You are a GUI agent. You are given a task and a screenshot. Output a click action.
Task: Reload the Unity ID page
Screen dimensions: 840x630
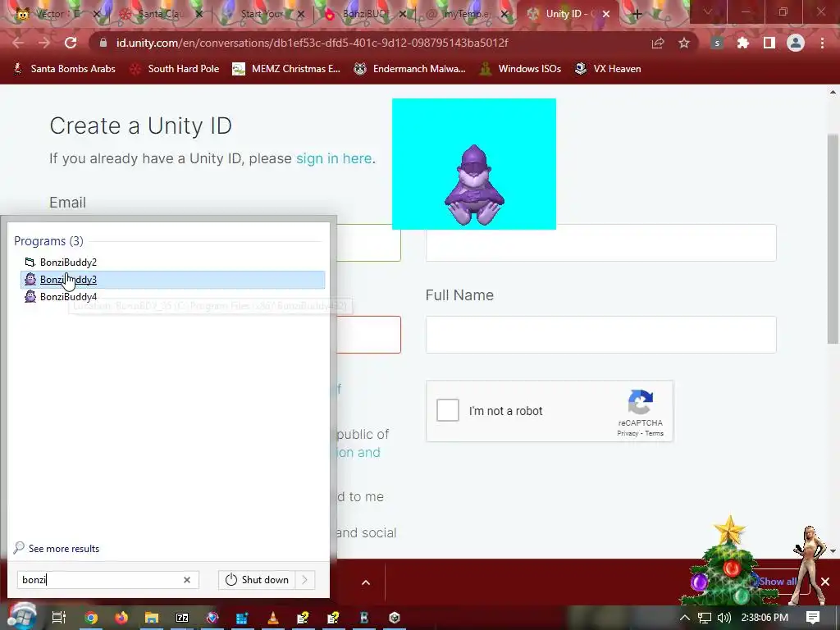click(71, 43)
